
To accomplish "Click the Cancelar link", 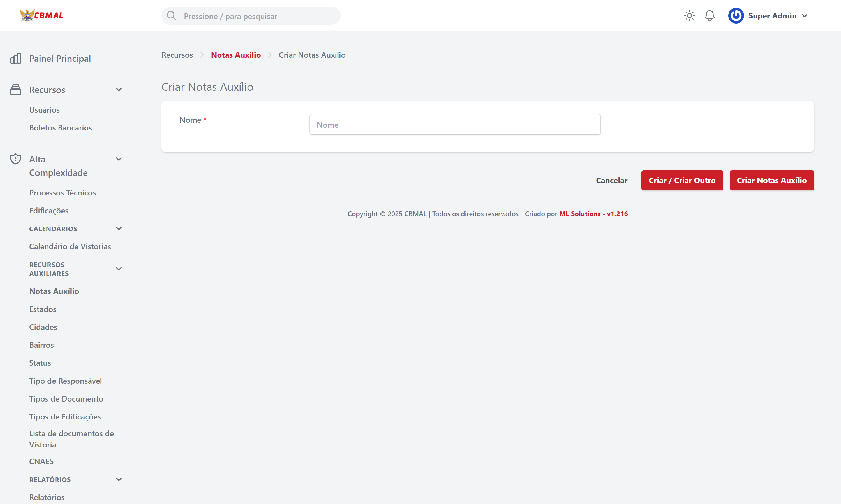I will point(611,180).
